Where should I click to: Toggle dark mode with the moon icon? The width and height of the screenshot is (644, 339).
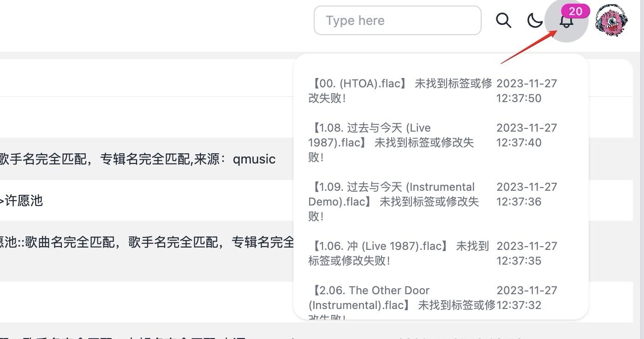pos(535,20)
